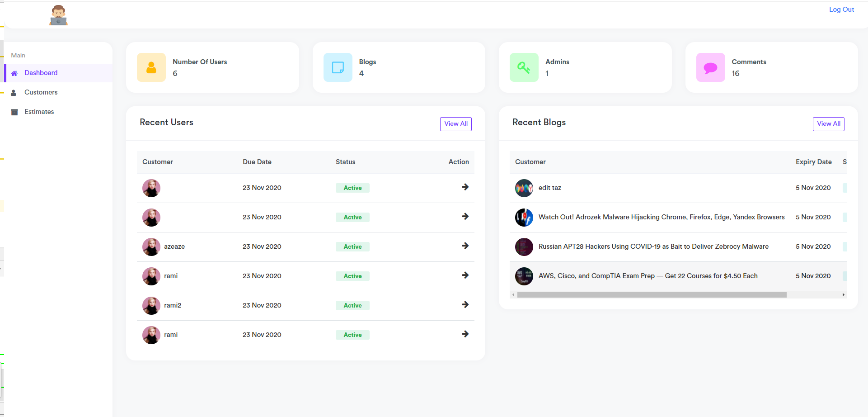Open the blog titled edit taz via its thumbnail
Viewport: 868px width, 417px height.
tap(523, 188)
